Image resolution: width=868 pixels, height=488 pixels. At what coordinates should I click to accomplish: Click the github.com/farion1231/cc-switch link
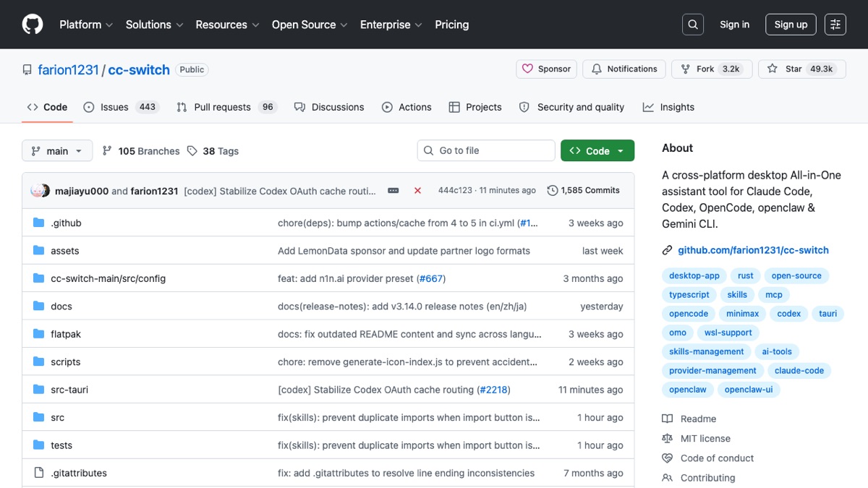753,250
